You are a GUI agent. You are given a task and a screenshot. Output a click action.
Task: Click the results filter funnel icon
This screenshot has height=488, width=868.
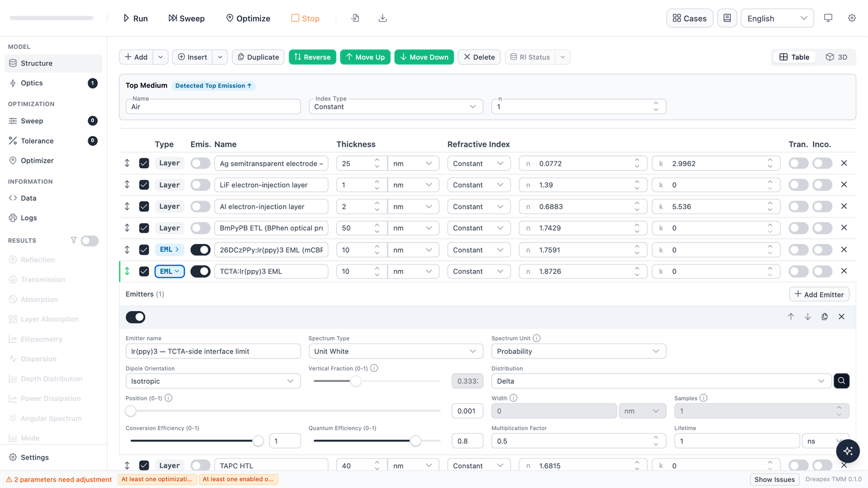(x=73, y=240)
